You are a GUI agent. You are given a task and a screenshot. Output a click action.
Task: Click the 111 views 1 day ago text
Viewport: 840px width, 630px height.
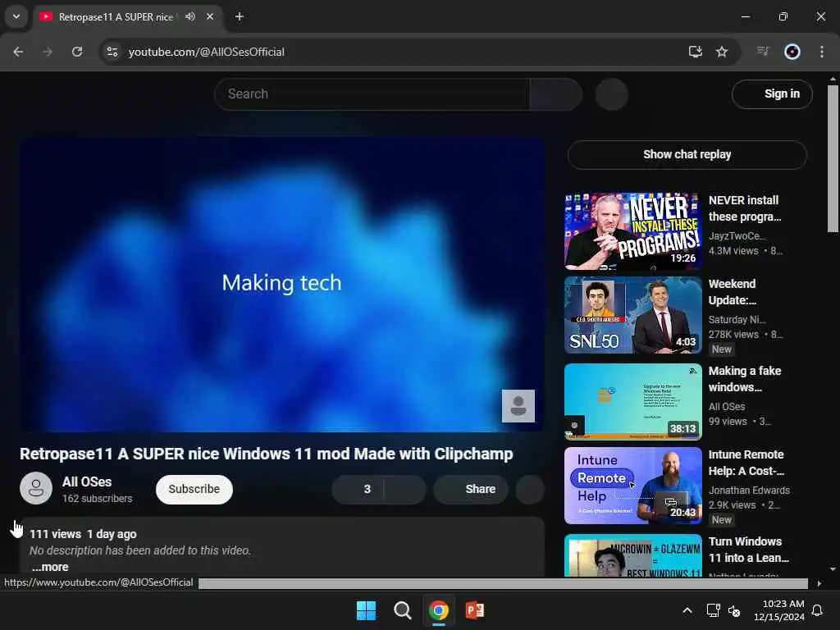83,534
